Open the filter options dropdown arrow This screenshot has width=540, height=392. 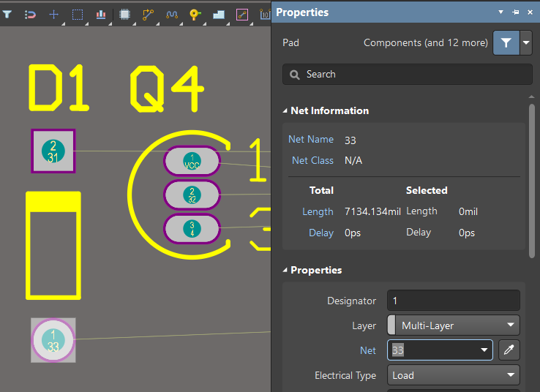526,43
